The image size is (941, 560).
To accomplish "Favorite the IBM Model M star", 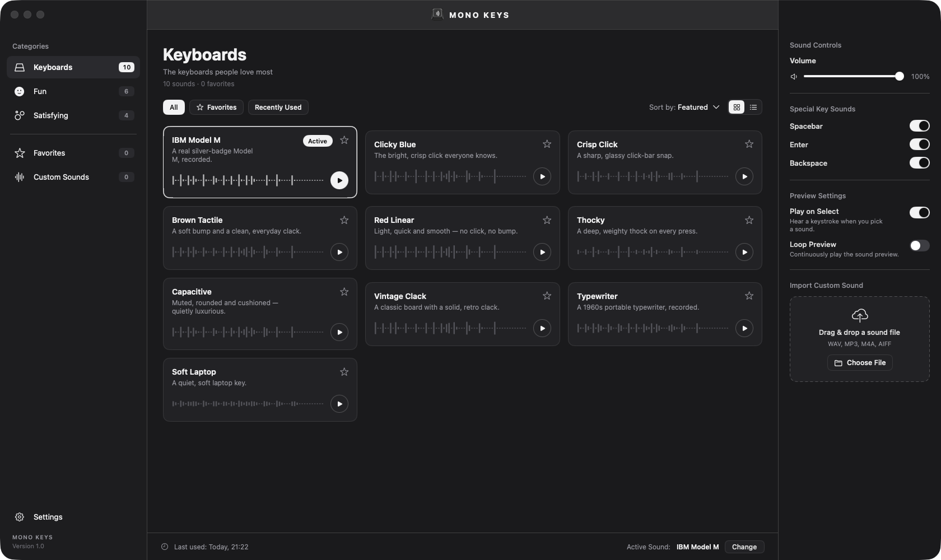I will [344, 140].
